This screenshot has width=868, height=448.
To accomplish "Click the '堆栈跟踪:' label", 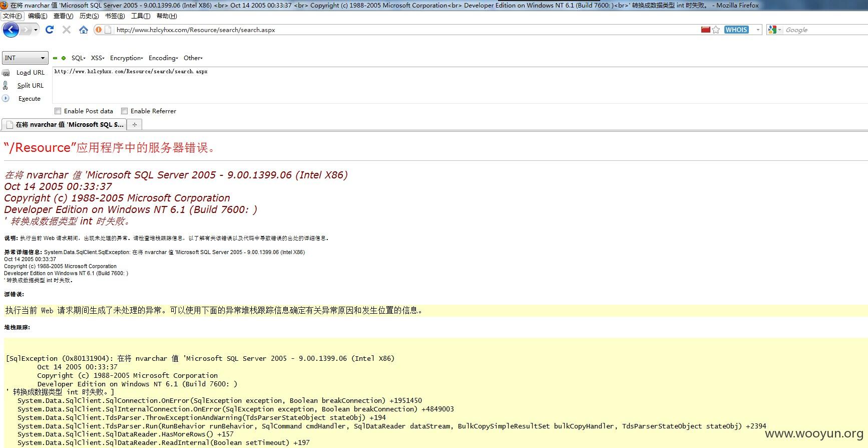I will tap(17, 327).
